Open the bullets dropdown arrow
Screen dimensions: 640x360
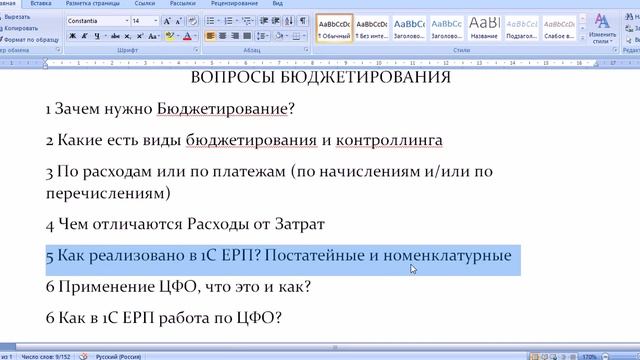218,21
